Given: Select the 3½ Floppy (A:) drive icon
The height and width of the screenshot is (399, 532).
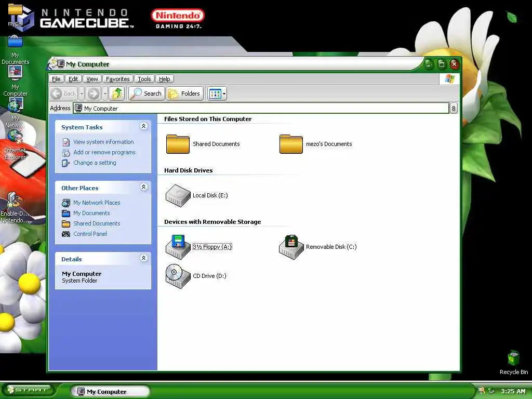Looking at the screenshot, I should (178, 247).
